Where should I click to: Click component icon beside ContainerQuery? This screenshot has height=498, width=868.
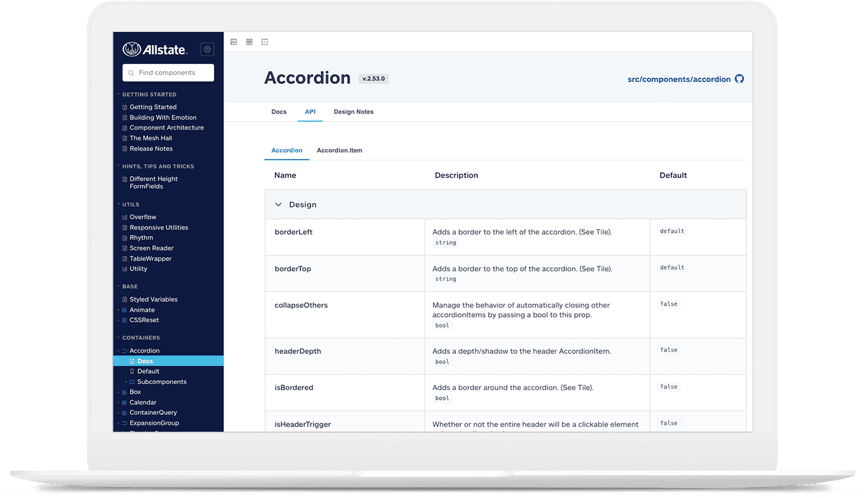coord(125,413)
